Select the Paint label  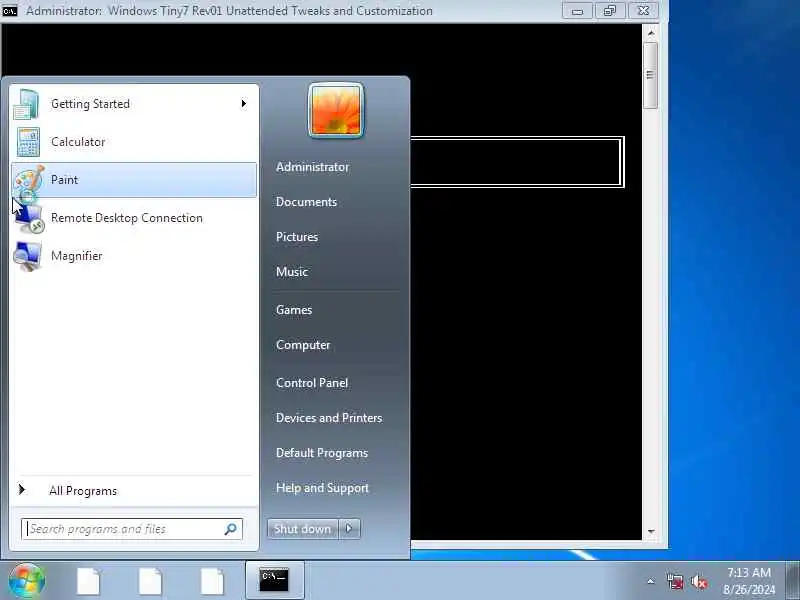pos(65,180)
